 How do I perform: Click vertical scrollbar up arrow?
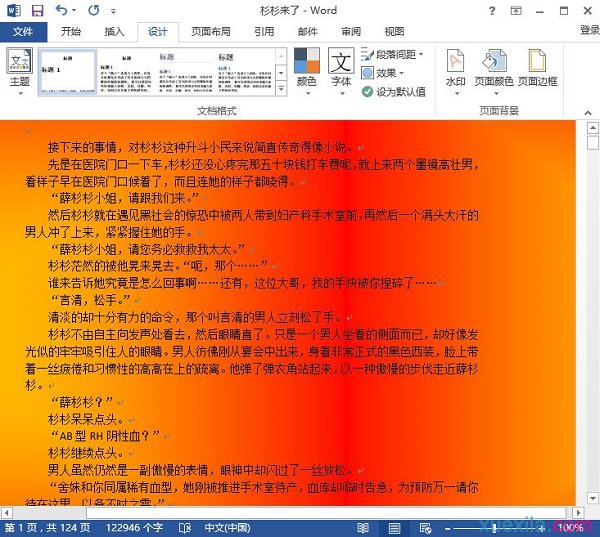pos(593,128)
